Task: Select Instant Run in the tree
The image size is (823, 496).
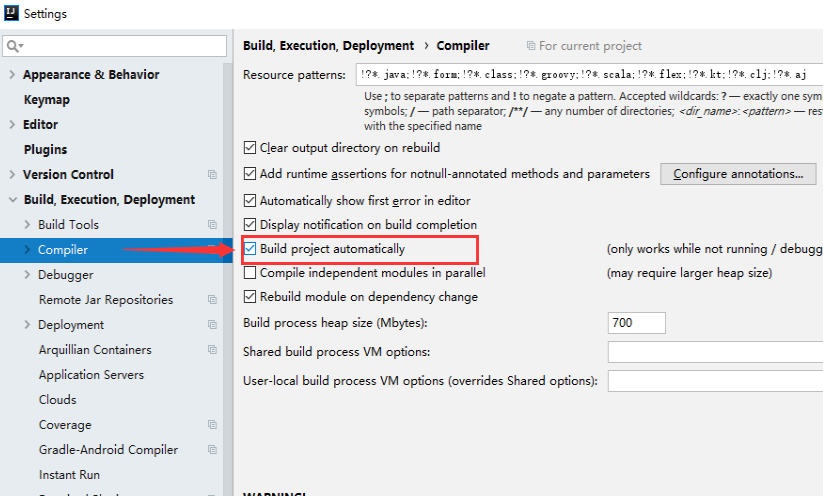Action: point(69,474)
